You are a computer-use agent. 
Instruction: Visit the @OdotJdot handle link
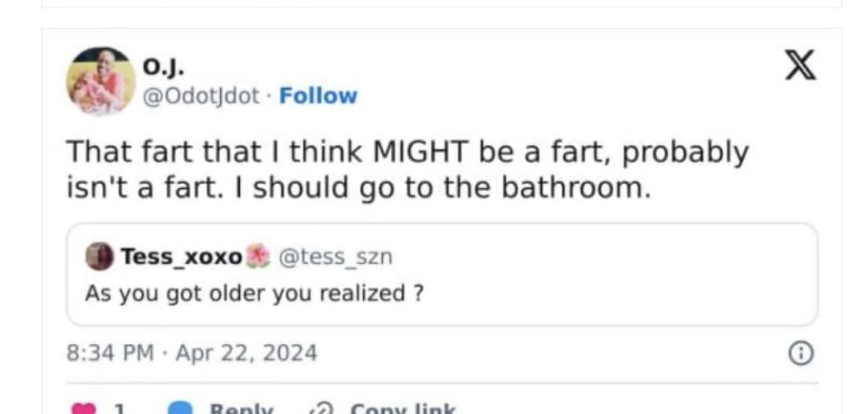click(201, 96)
